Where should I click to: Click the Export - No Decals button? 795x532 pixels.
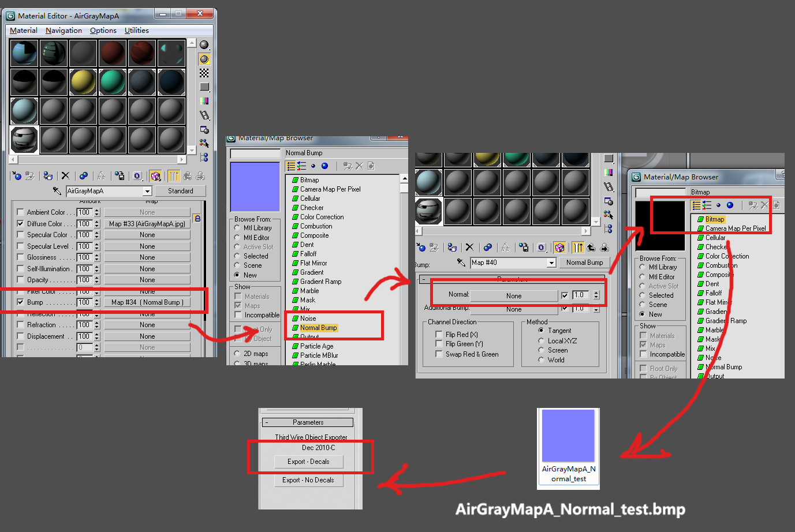[x=308, y=480]
